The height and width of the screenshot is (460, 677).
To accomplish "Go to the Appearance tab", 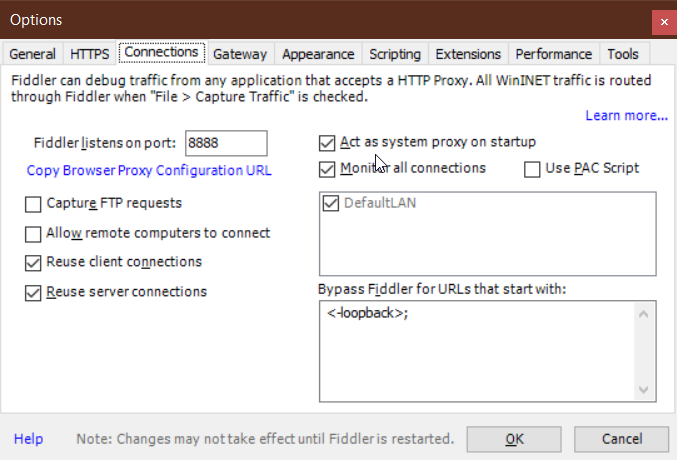I will point(318,54).
